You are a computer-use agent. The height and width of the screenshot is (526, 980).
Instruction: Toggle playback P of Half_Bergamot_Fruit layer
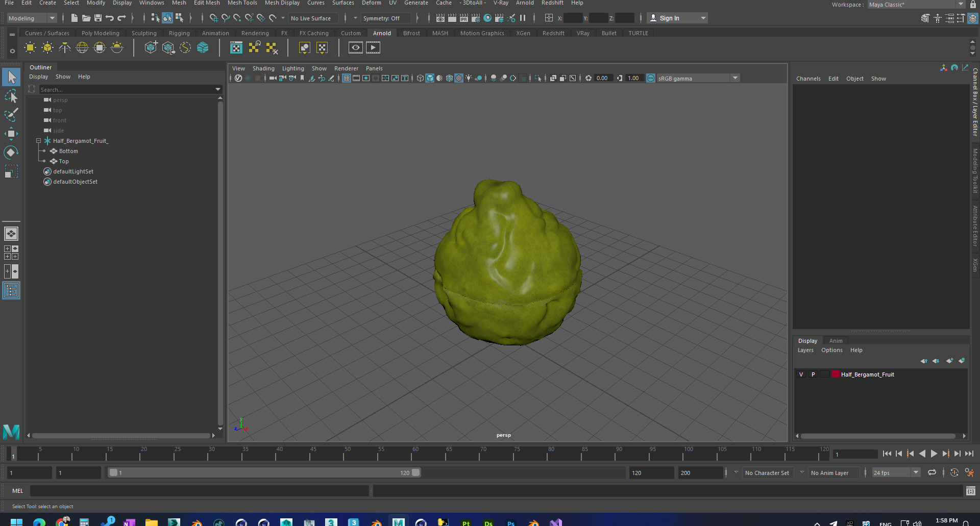pos(813,374)
